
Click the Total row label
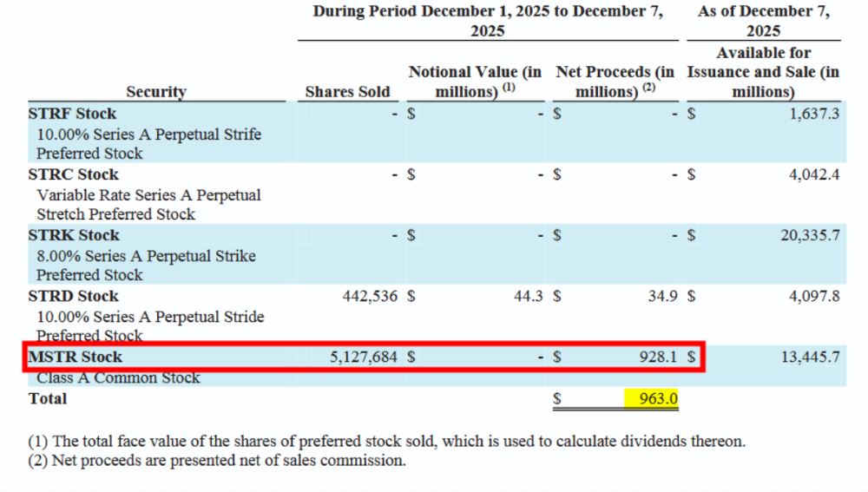pyautogui.click(x=48, y=399)
